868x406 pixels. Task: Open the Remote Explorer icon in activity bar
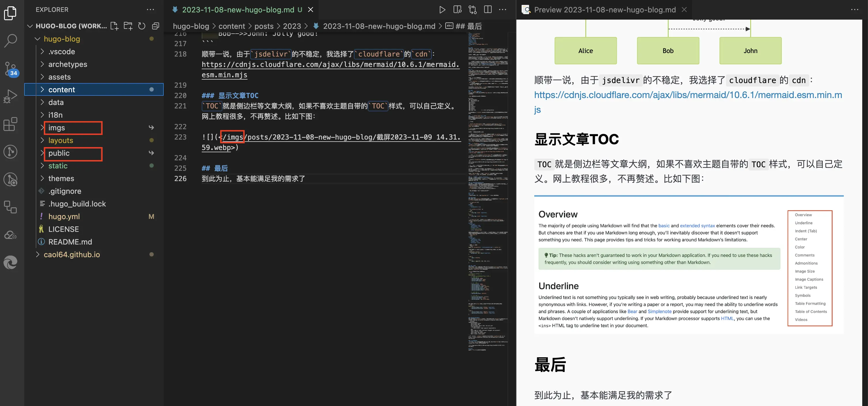pos(10,207)
